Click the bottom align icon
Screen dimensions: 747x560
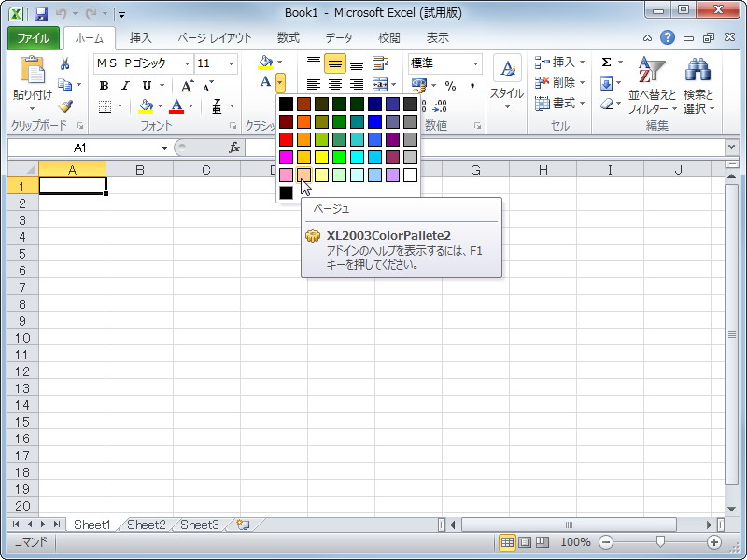(x=357, y=63)
